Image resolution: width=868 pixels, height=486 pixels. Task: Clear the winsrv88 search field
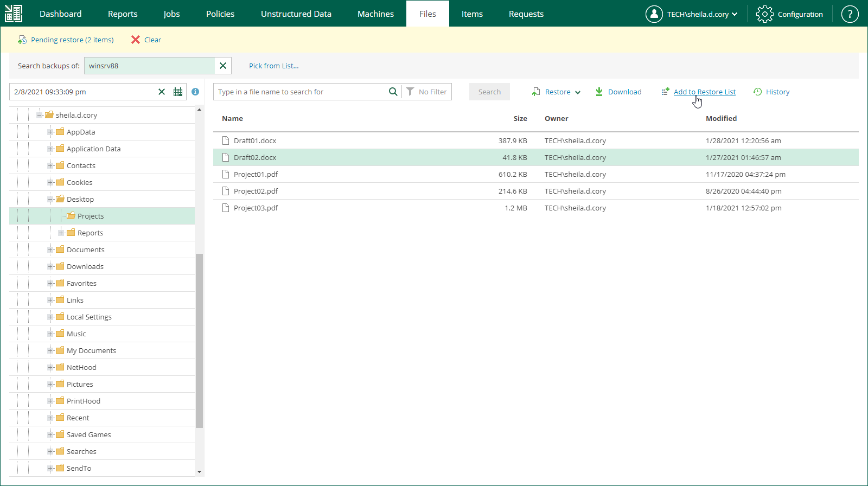(223, 66)
